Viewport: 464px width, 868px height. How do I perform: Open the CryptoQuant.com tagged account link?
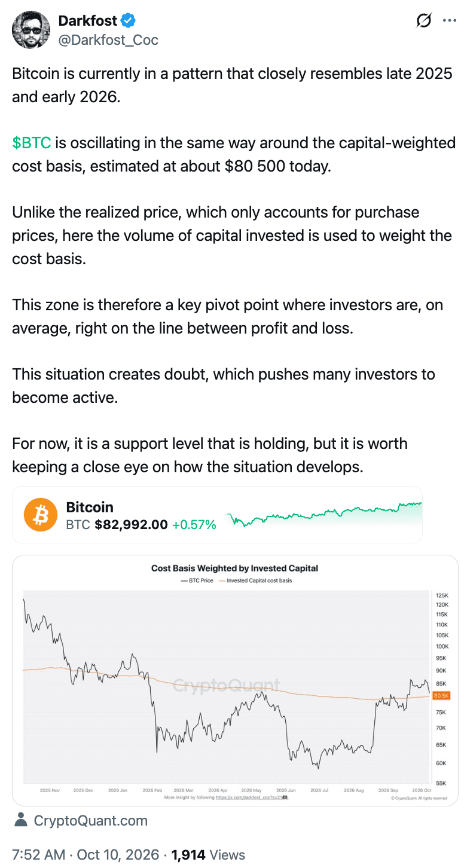[x=90, y=821]
